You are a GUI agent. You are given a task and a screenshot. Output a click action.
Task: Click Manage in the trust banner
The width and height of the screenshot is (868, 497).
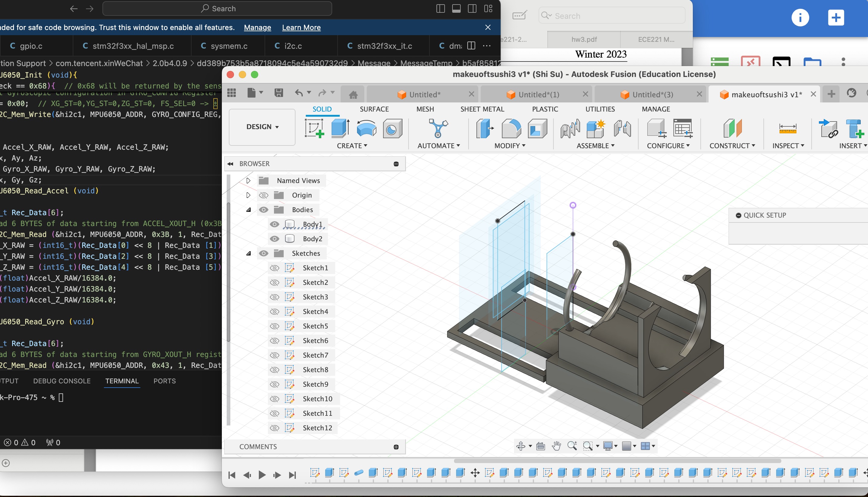[x=257, y=28]
